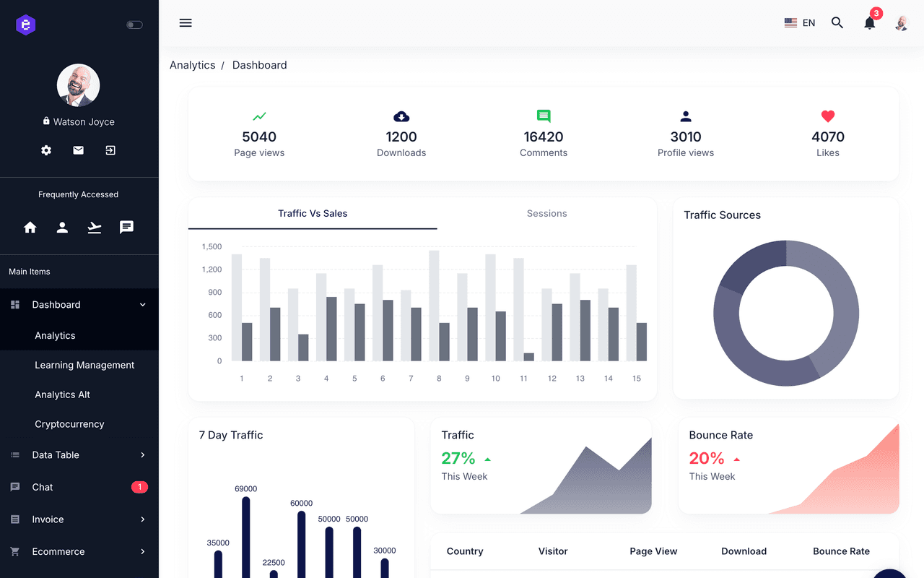Click the green page views trend icon
This screenshot has height=578, width=924.
click(x=259, y=116)
